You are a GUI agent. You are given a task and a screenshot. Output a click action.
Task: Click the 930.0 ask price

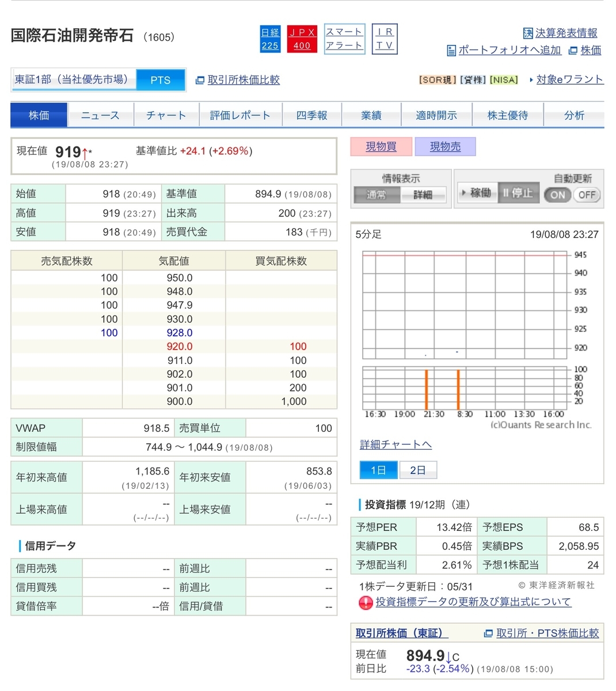point(180,319)
